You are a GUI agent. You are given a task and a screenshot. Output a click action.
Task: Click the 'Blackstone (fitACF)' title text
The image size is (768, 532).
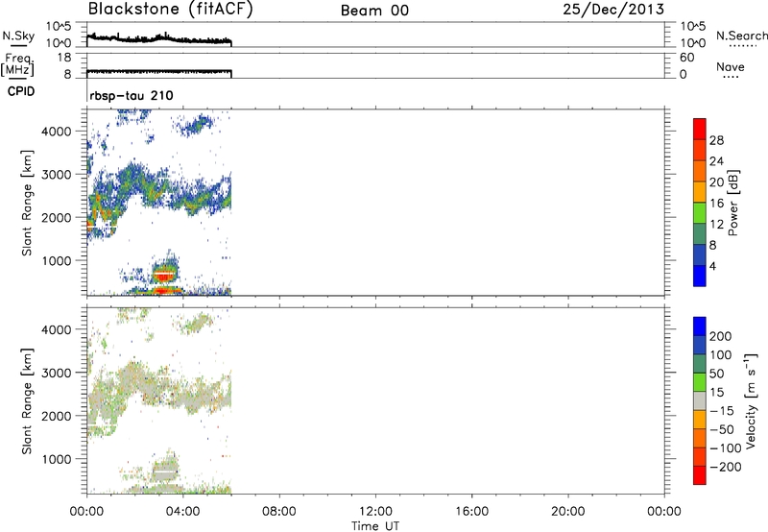click(x=171, y=9)
